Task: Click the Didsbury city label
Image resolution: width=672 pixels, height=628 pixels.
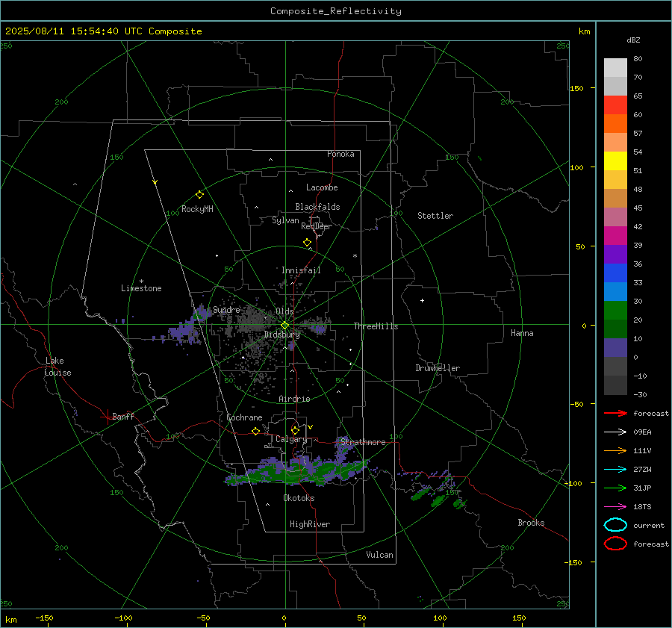Action: point(281,335)
